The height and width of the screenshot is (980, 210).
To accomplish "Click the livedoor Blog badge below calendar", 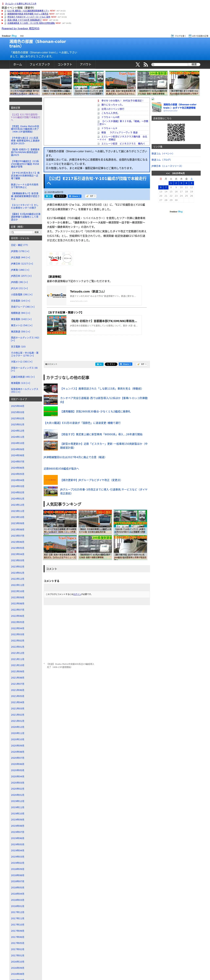I will [176, 212].
